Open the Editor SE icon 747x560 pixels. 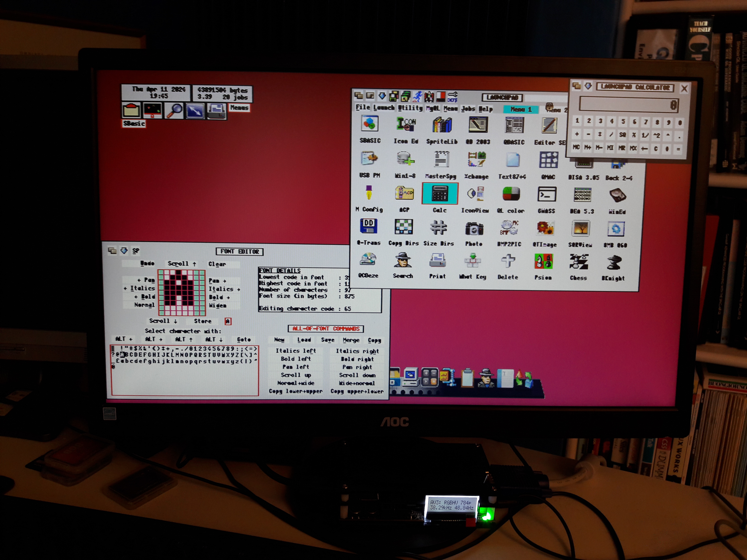tap(549, 126)
